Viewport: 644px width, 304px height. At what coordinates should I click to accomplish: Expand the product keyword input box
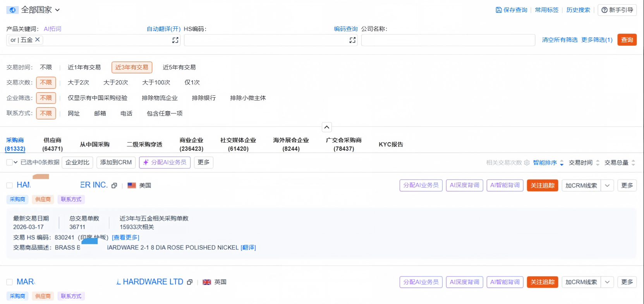coord(175,40)
